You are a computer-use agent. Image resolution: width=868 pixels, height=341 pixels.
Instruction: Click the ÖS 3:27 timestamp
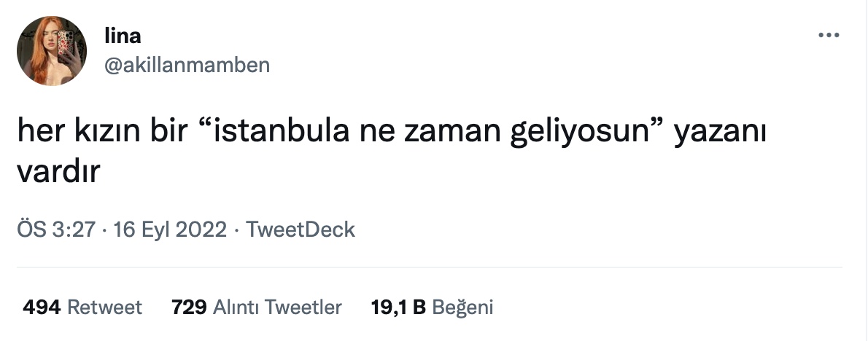(x=56, y=230)
